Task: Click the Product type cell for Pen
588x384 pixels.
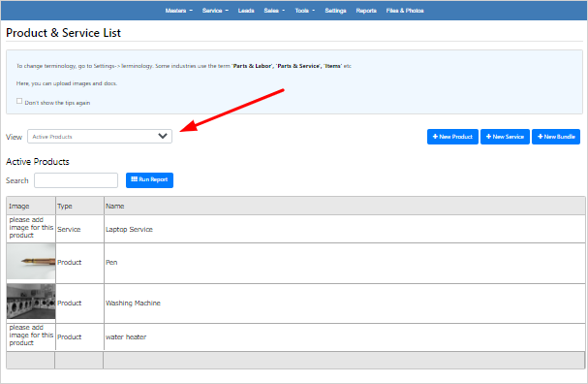Action: point(79,262)
